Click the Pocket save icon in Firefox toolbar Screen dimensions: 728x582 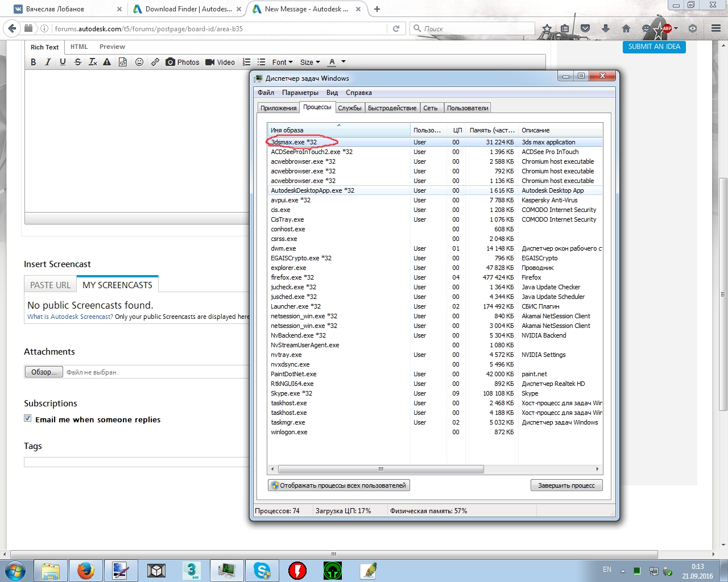tap(585, 28)
